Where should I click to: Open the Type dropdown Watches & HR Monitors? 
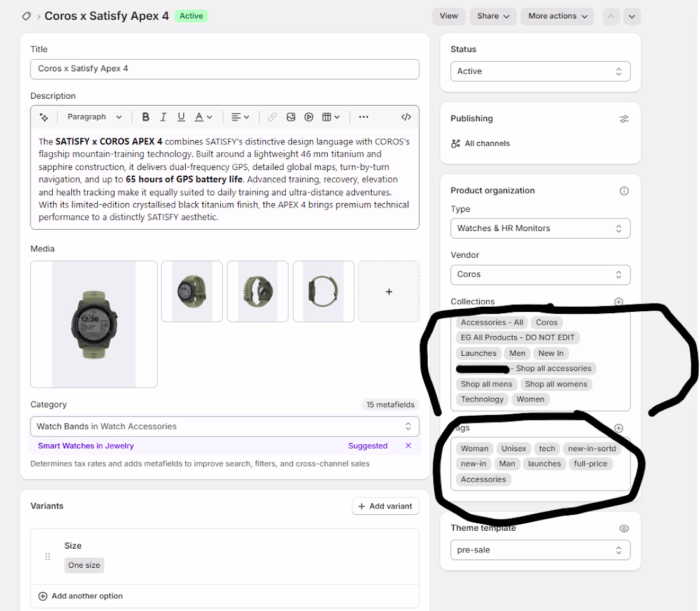[x=540, y=228]
